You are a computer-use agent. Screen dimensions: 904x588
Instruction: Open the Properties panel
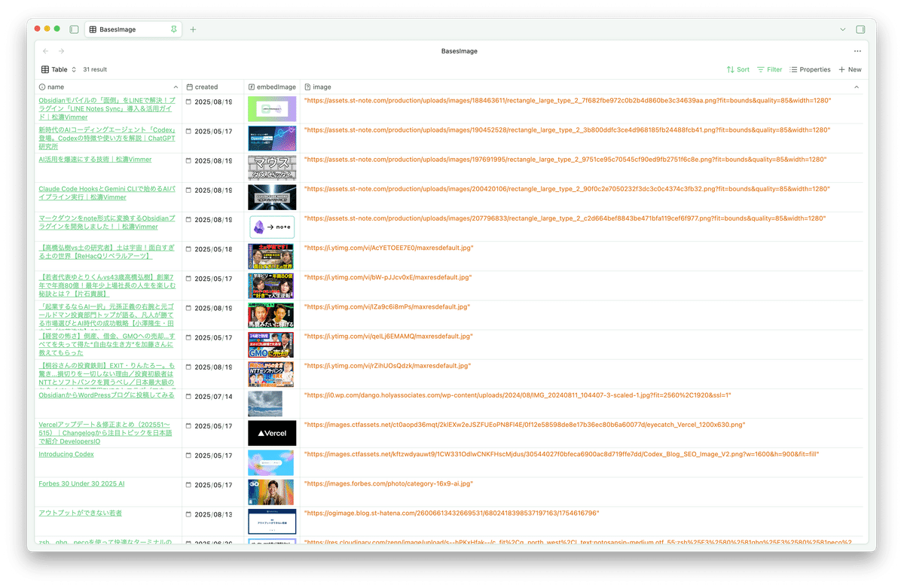tap(810, 69)
